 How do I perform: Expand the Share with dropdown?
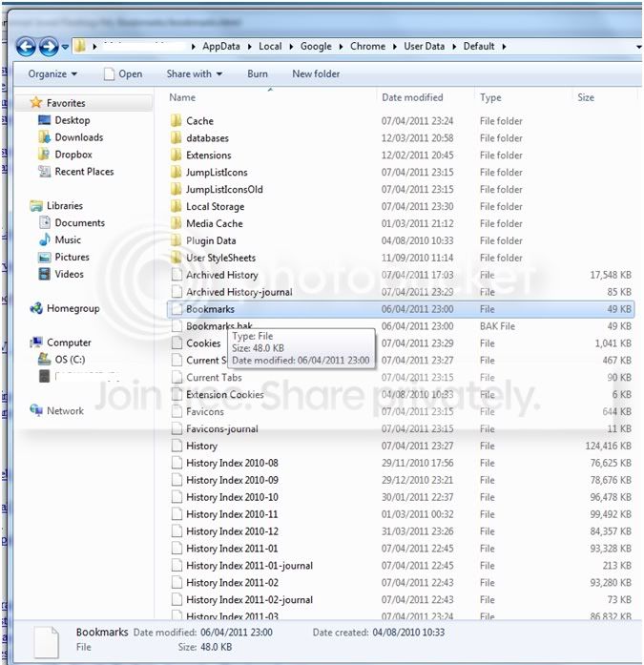[195, 73]
